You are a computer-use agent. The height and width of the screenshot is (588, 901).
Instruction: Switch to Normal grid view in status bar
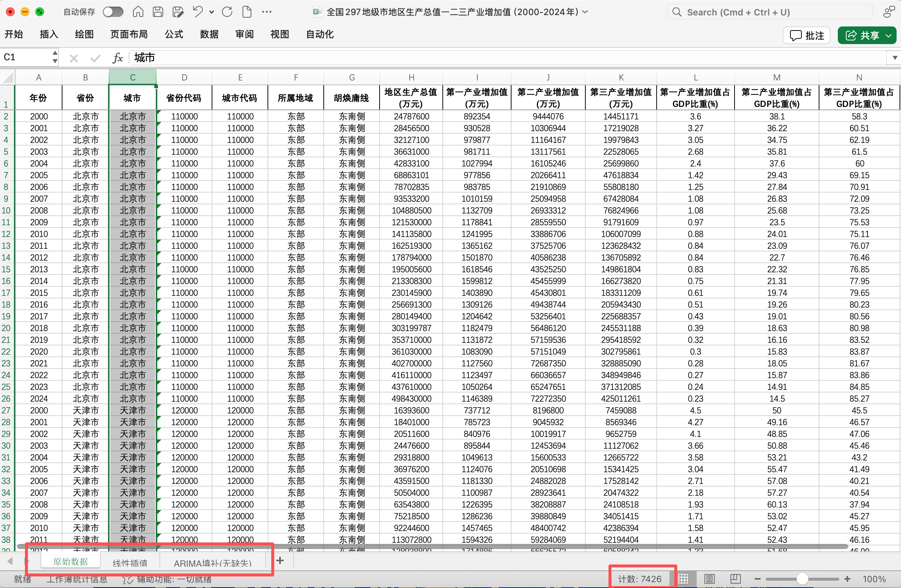pyautogui.click(x=683, y=578)
